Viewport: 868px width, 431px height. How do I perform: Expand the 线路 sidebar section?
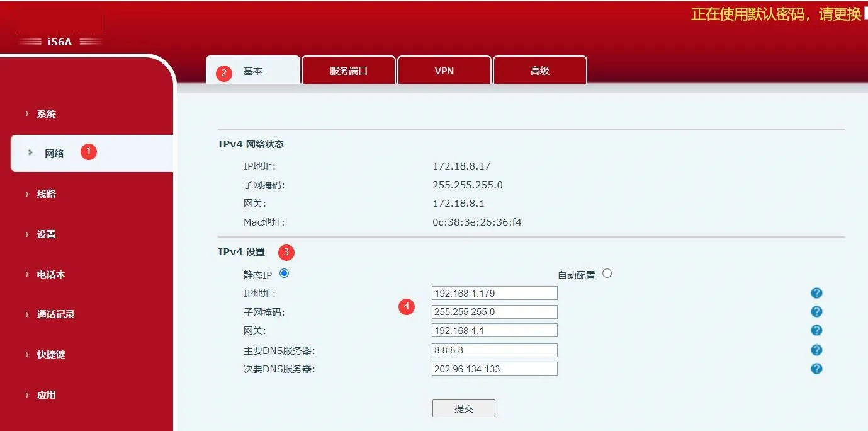tap(47, 193)
